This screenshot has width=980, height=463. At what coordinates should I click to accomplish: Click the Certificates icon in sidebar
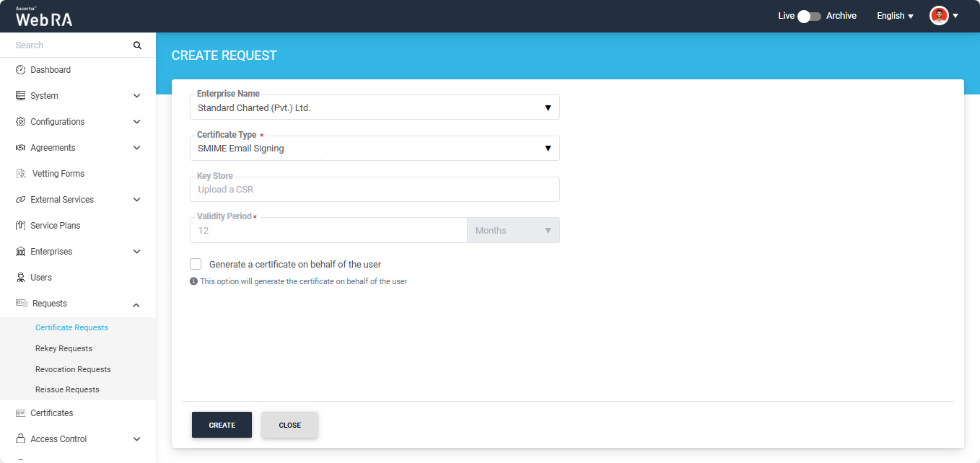click(x=20, y=413)
